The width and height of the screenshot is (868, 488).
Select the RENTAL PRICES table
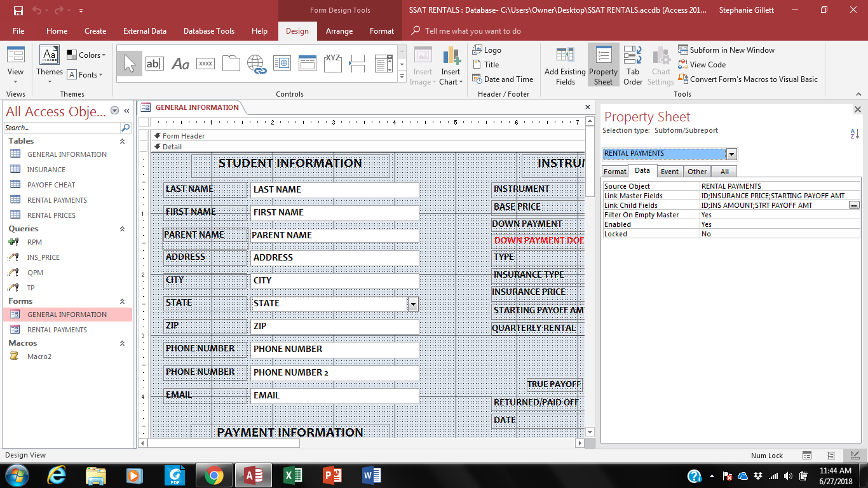coord(51,215)
